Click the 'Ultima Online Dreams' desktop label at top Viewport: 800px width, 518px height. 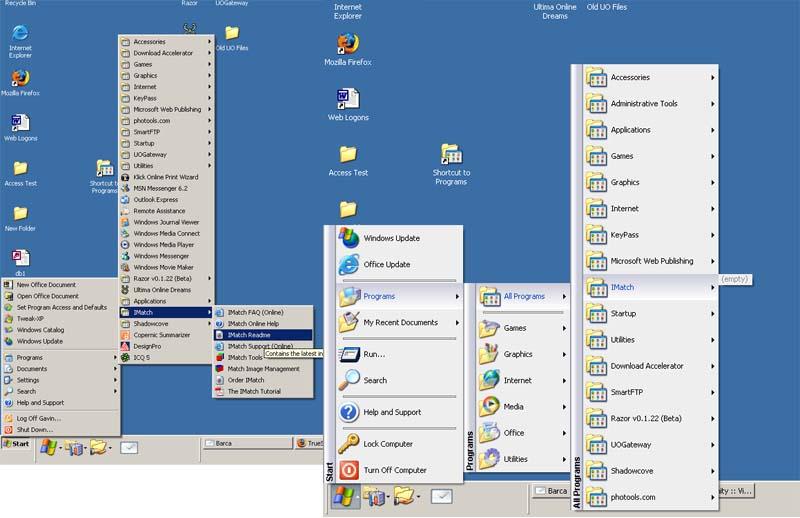coord(555,11)
